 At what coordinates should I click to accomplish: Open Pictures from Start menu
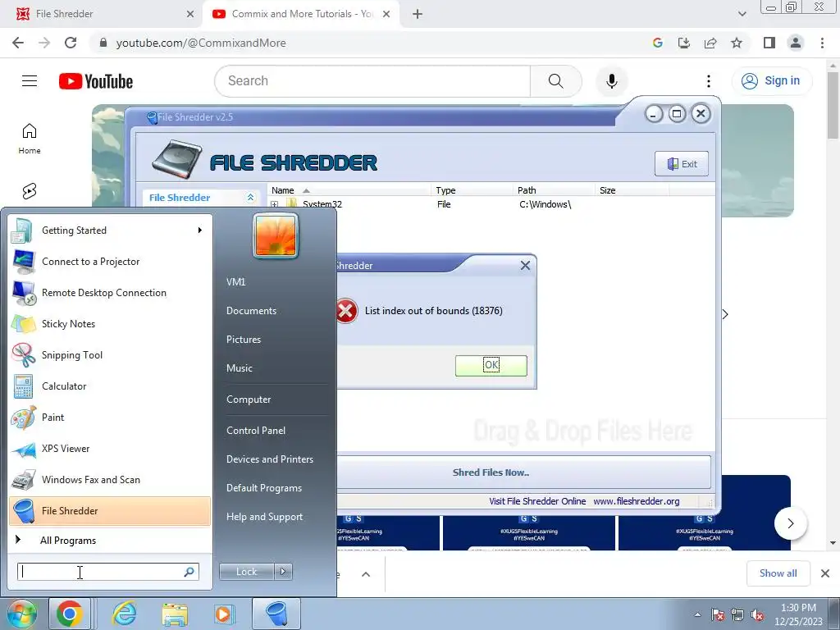tap(244, 340)
